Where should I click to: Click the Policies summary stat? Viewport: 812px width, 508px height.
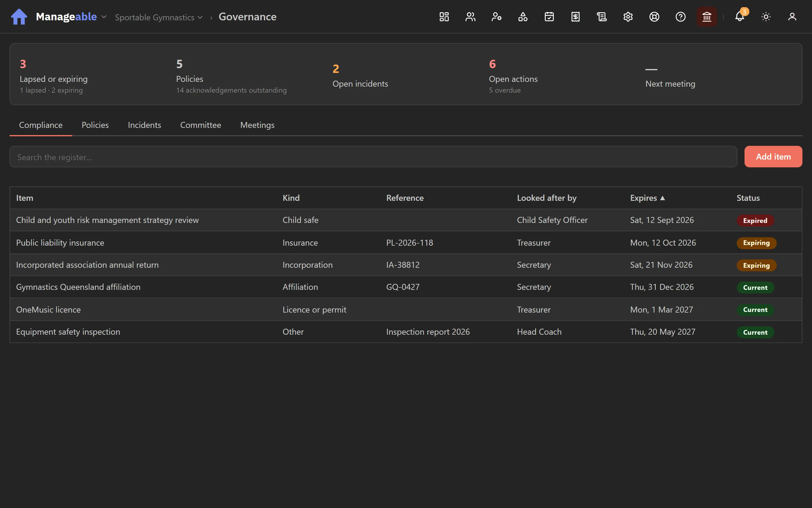pyautogui.click(x=231, y=76)
